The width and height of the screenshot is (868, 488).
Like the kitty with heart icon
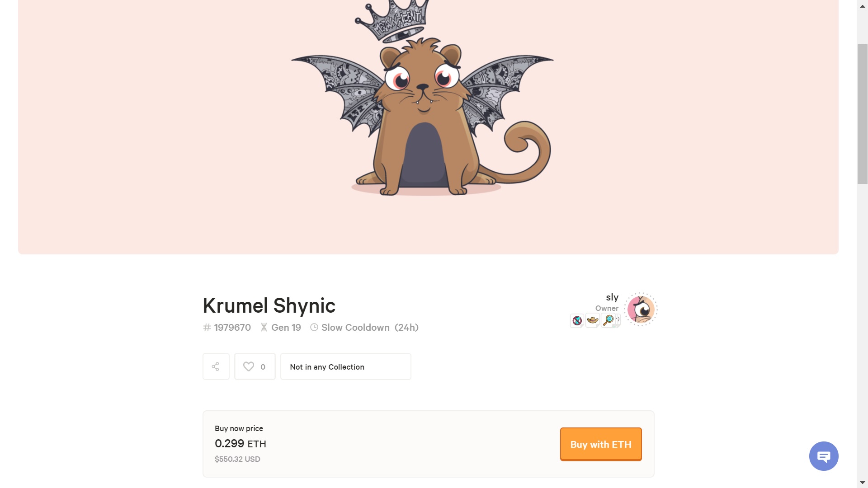pyautogui.click(x=255, y=366)
